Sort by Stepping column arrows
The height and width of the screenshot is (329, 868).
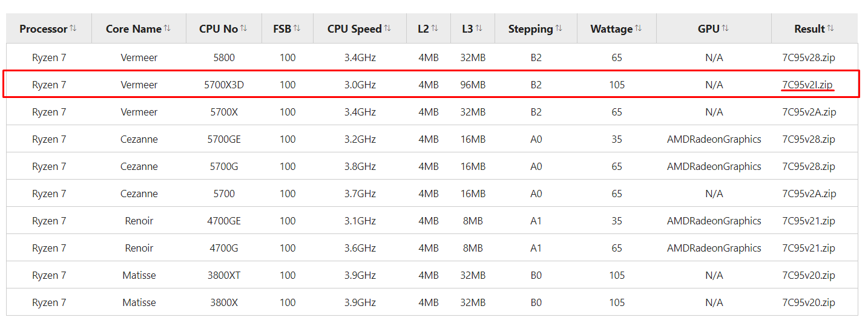point(559,28)
